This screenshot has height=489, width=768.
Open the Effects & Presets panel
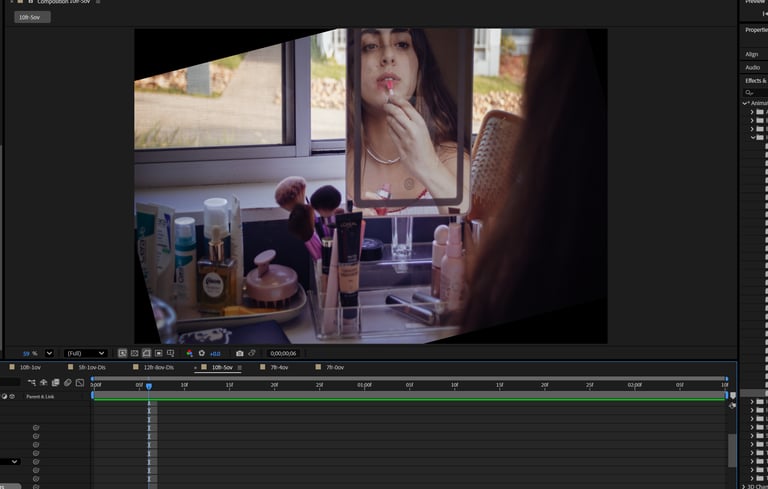click(756, 81)
